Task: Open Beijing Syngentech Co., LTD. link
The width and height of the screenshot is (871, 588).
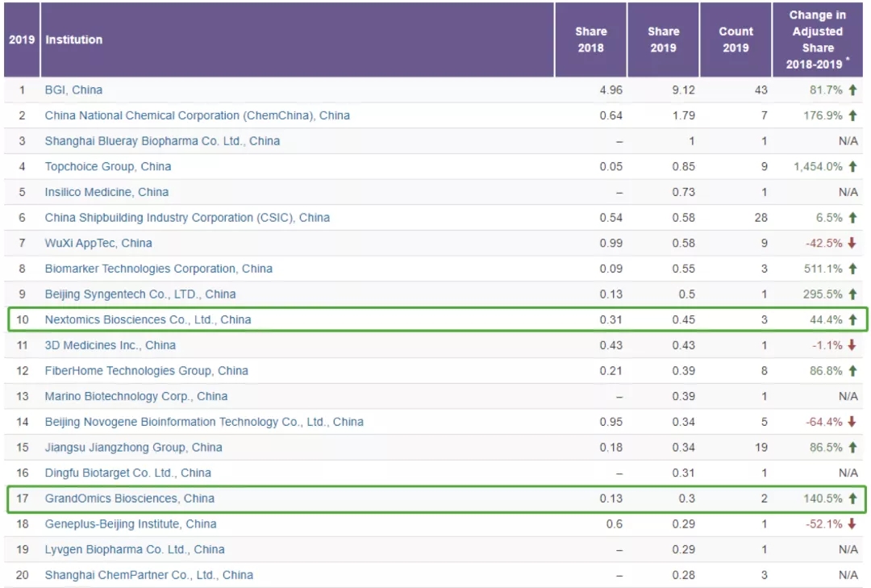Action: pyautogui.click(x=140, y=294)
